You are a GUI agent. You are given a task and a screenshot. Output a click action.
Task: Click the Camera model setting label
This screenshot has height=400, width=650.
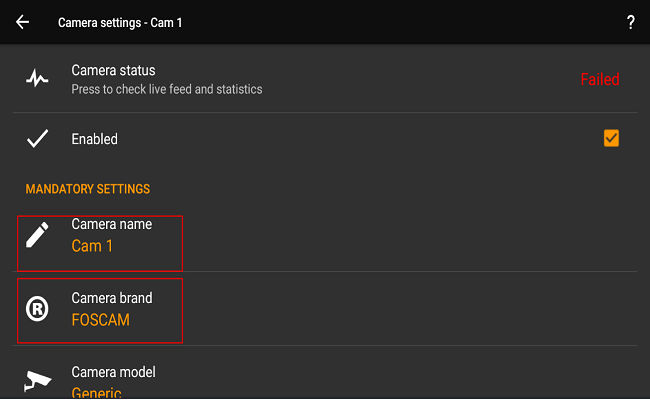(113, 372)
